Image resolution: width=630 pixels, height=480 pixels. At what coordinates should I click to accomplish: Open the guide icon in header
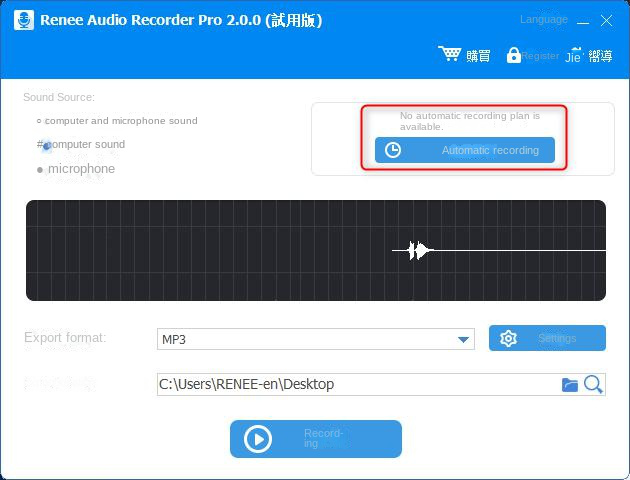575,55
